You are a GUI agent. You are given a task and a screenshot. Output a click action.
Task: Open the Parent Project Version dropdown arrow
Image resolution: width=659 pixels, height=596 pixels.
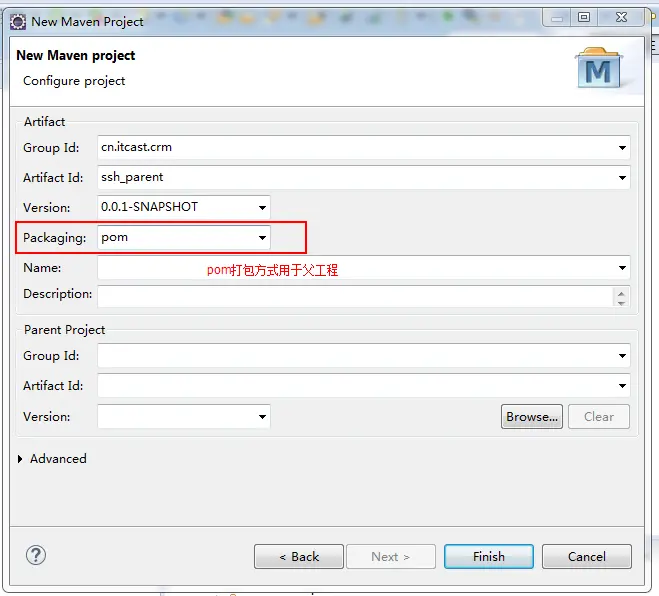262,417
